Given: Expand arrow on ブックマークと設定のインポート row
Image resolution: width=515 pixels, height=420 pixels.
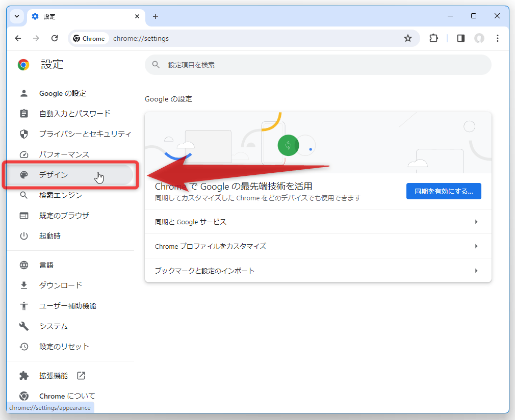Looking at the screenshot, I should tap(476, 271).
